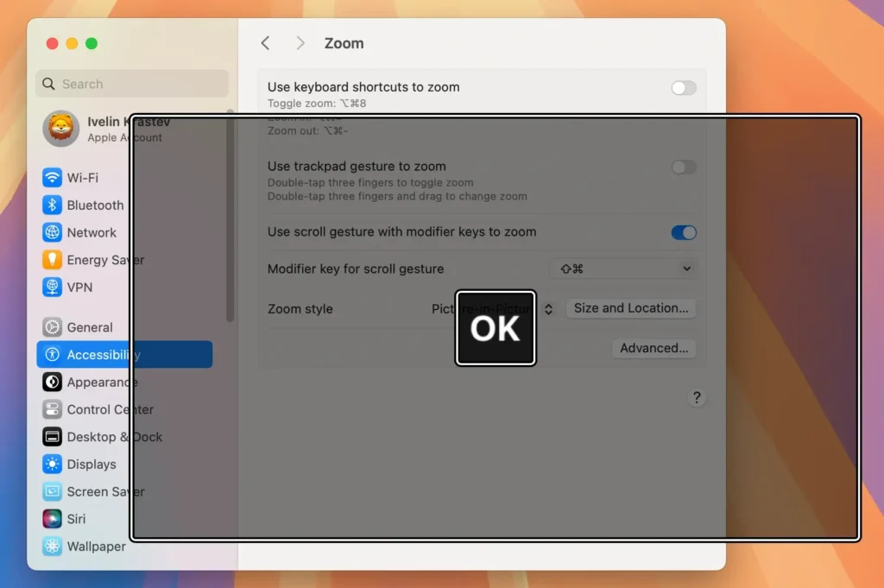
Task: Turn on trackpad gesture to zoom
Action: pyautogui.click(x=683, y=167)
